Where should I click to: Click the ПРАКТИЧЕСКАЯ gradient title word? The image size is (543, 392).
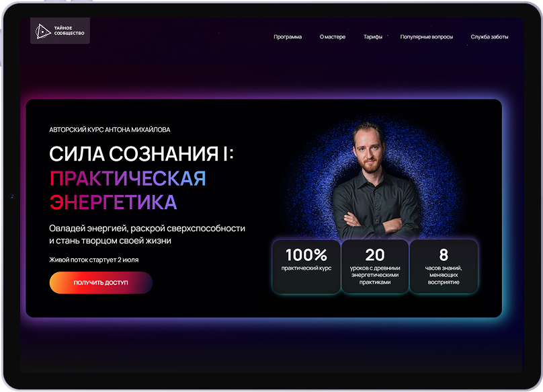coord(128,178)
